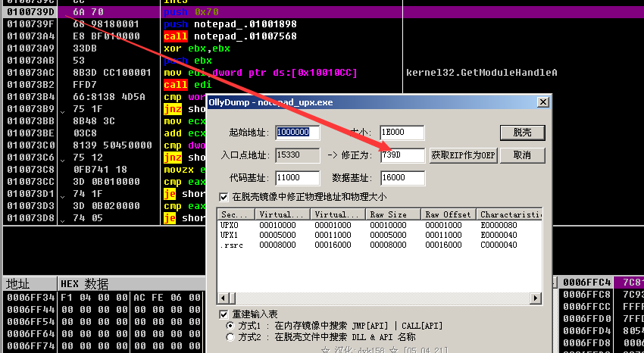The image size is (644, 353).
Task: Click the 地址 column header in dump pane
Action: pos(30,283)
